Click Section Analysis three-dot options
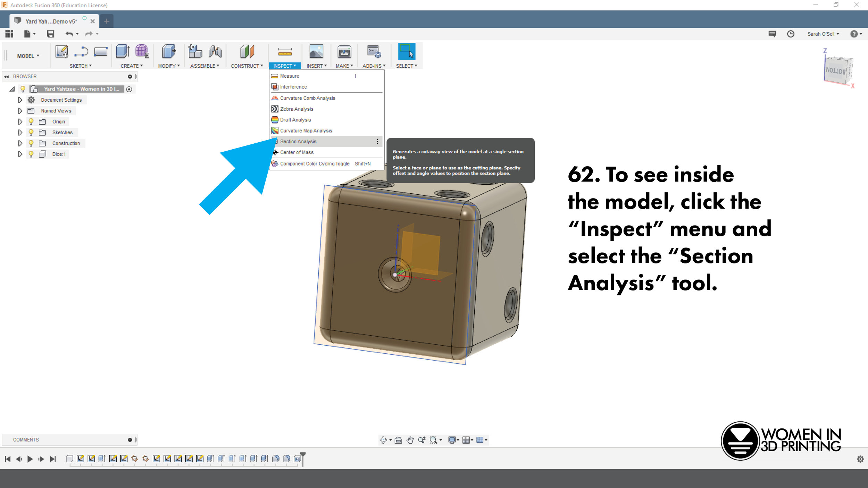 (x=377, y=141)
